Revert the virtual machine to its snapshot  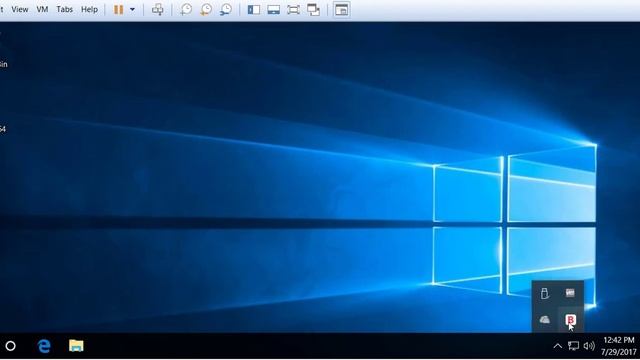tap(206, 10)
